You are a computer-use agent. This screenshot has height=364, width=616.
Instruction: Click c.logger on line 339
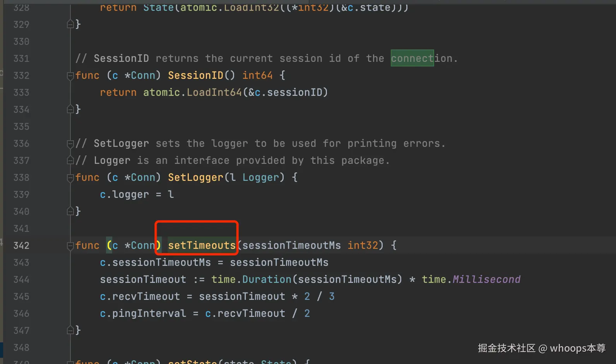point(124,194)
